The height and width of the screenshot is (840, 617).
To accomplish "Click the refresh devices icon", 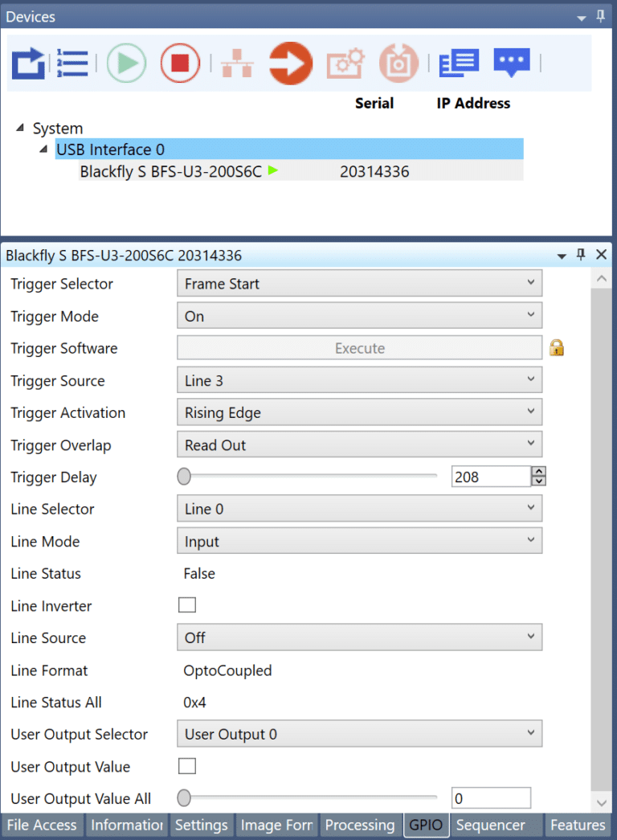I will [x=28, y=64].
